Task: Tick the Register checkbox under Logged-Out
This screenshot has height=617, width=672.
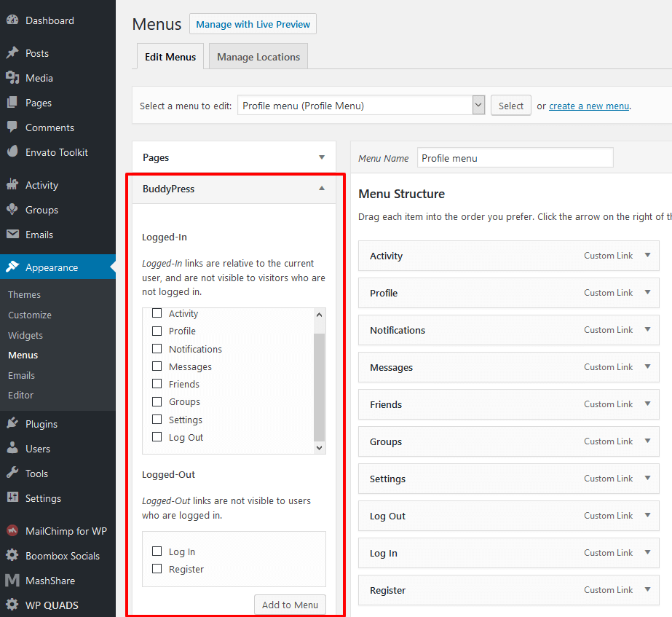Action: point(157,568)
